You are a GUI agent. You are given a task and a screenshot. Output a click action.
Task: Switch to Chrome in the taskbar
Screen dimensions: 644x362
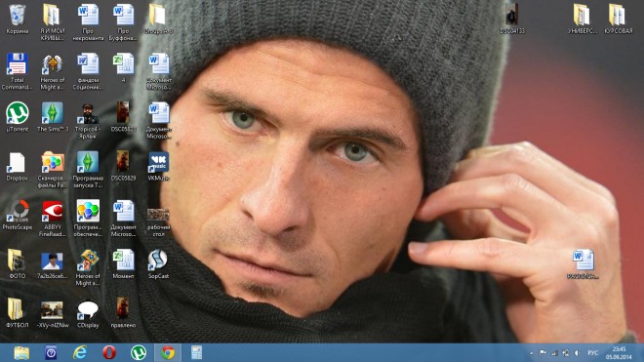coord(168,352)
